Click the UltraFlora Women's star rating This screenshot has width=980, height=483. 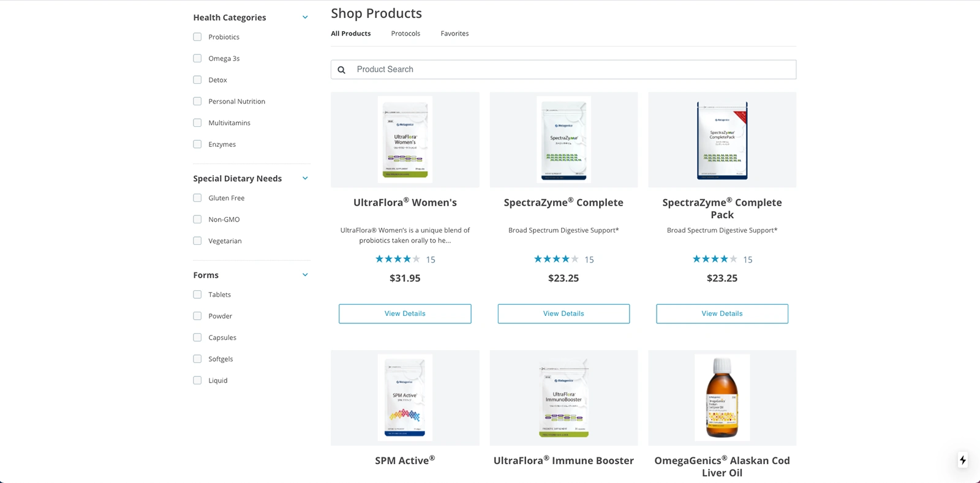398,259
